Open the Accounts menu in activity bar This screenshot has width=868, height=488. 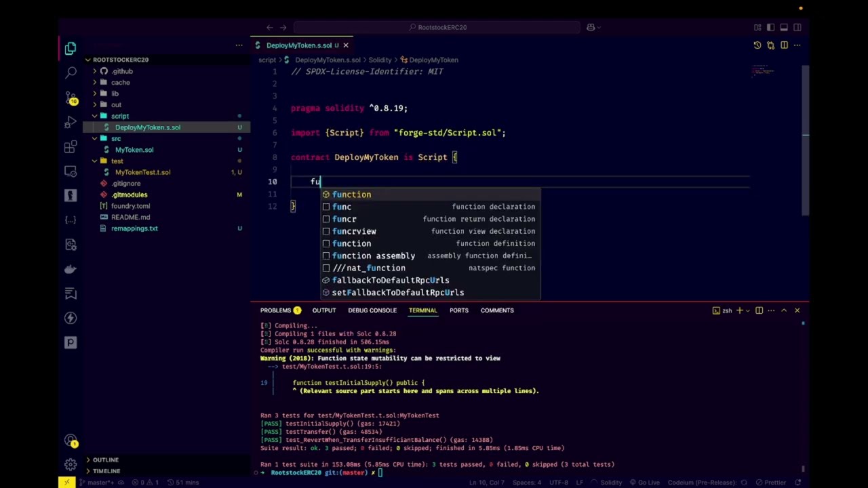click(71, 441)
